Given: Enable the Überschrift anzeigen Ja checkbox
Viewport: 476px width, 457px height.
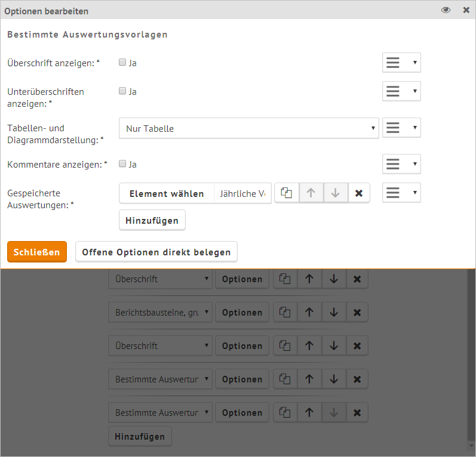Looking at the screenshot, I should coord(122,62).
